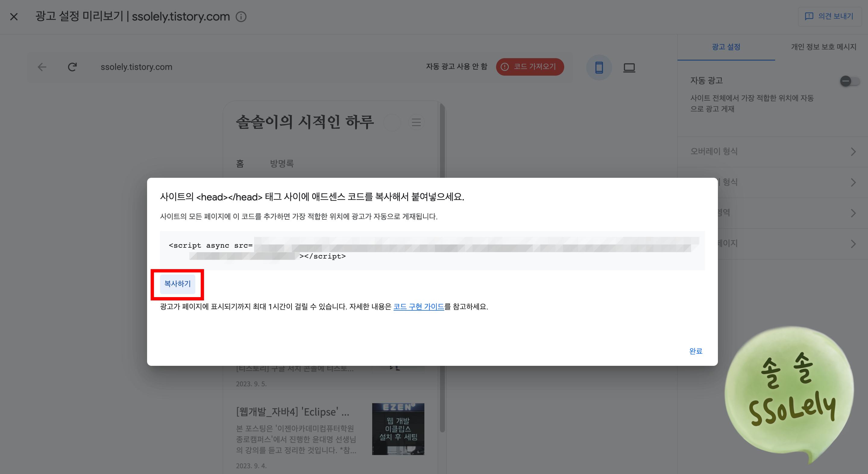Image resolution: width=868 pixels, height=474 pixels.
Task: Switch preview to mobile phone view
Action: pyautogui.click(x=599, y=67)
